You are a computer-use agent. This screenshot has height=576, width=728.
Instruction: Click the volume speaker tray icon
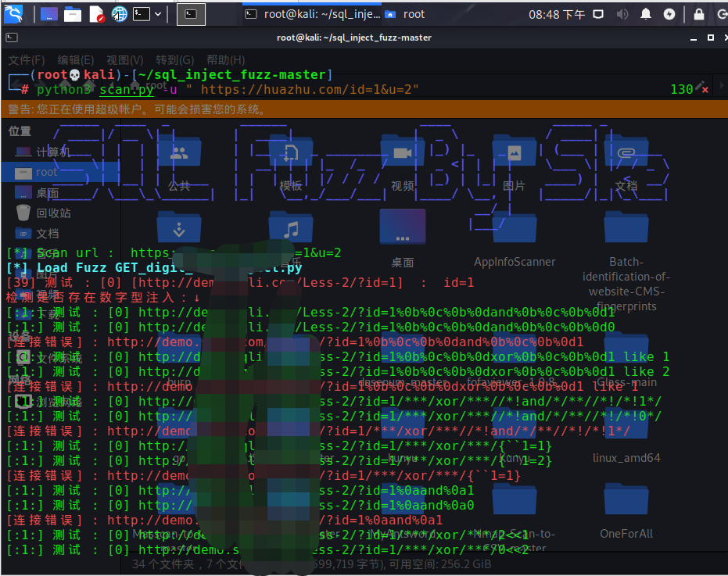622,14
